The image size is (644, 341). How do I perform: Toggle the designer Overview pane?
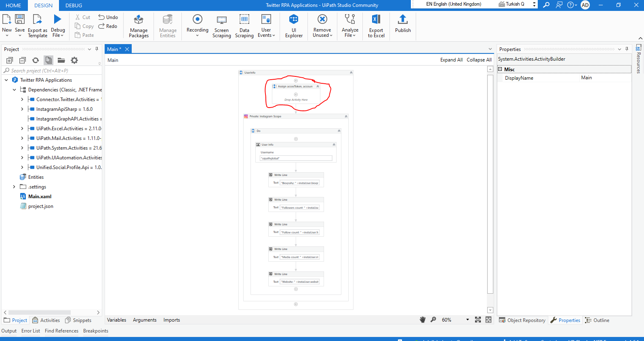tap(488, 320)
